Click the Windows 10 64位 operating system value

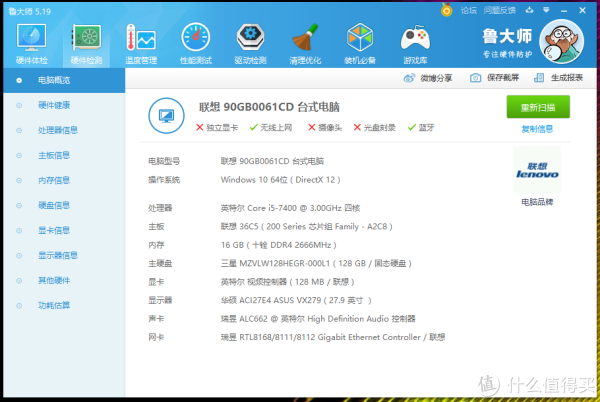(280, 180)
